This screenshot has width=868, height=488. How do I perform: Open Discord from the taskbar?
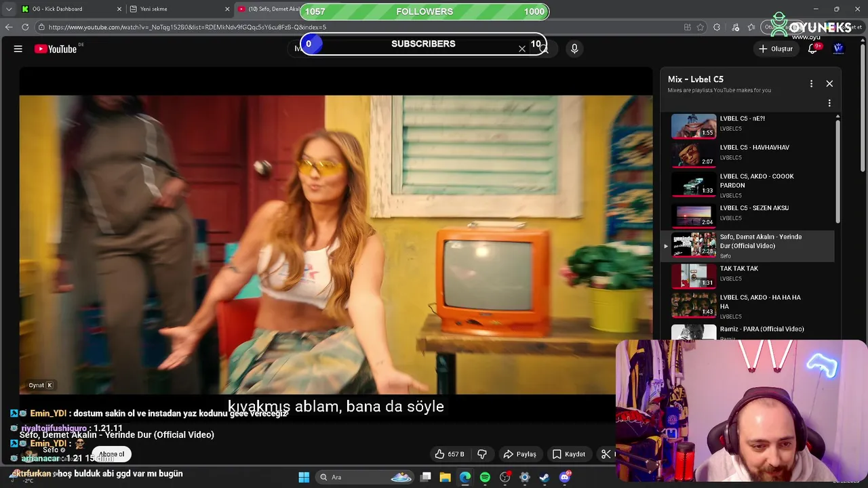[564, 477]
